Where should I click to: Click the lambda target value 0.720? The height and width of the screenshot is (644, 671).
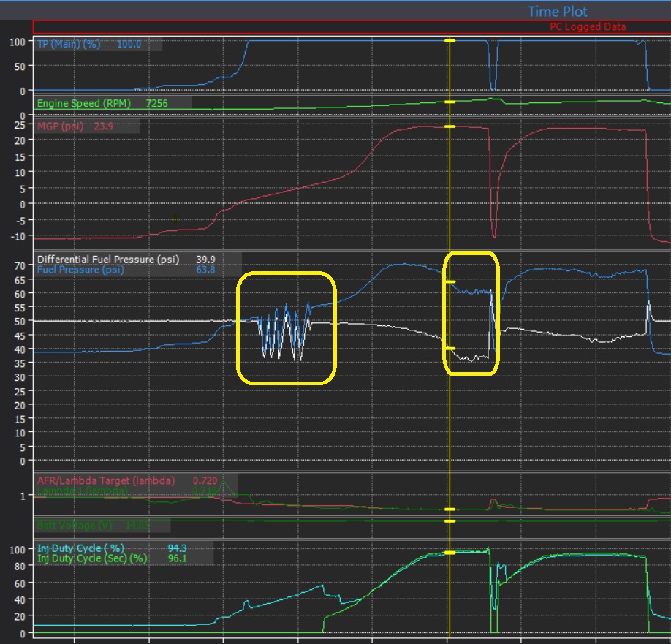(205, 480)
